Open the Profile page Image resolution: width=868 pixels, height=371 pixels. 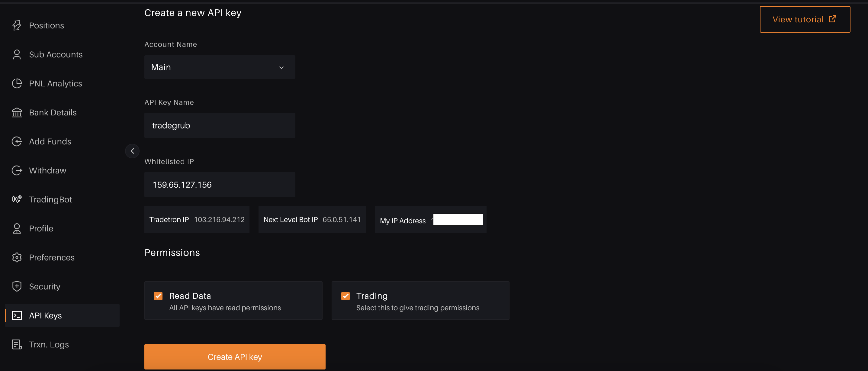point(41,228)
